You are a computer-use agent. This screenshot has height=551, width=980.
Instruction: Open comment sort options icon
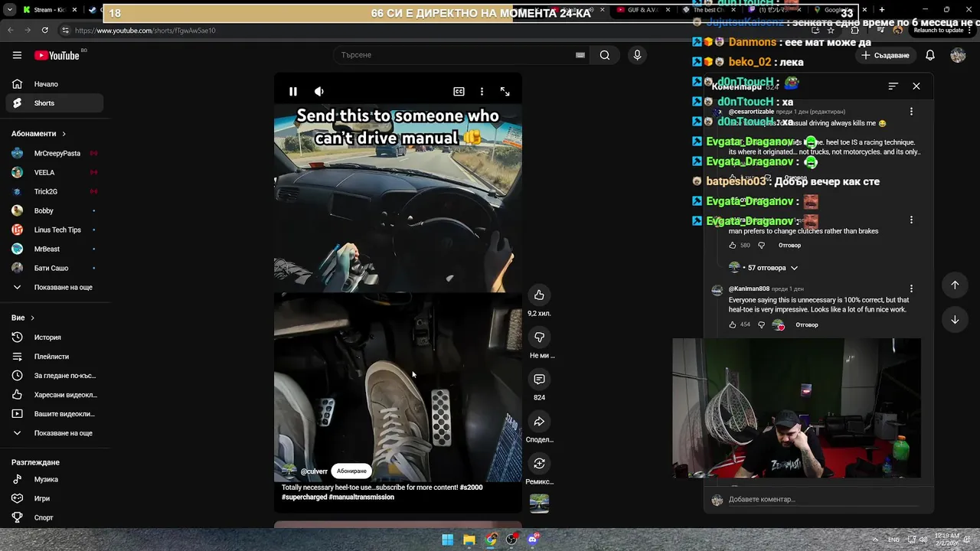(893, 86)
